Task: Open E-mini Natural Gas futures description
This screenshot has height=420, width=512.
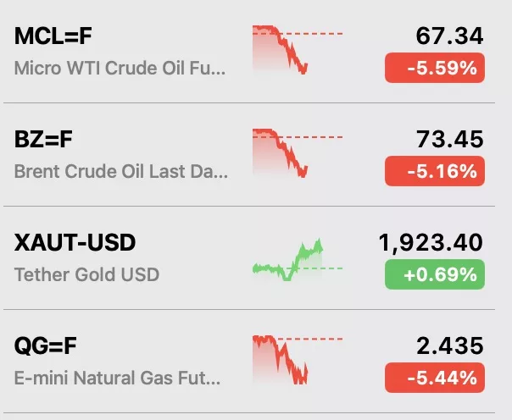Action: (117, 378)
